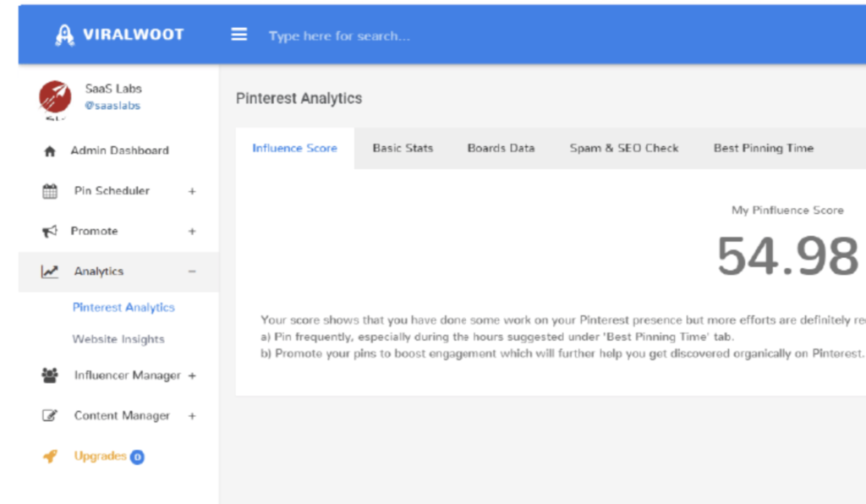Viewport: 866px width, 504px height.
Task: Click the Pin Scheduler calendar icon
Action: point(48,190)
